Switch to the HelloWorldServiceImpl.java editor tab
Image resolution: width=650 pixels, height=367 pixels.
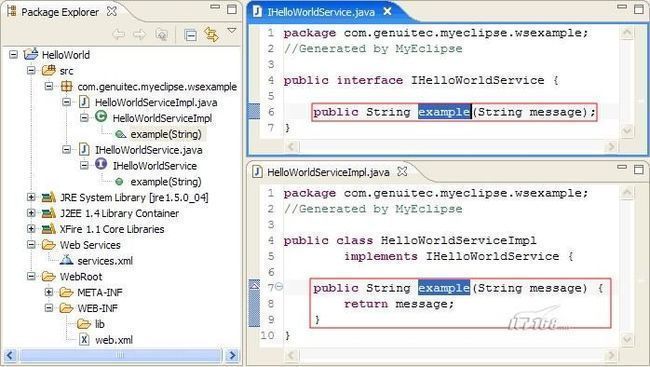(x=328, y=172)
